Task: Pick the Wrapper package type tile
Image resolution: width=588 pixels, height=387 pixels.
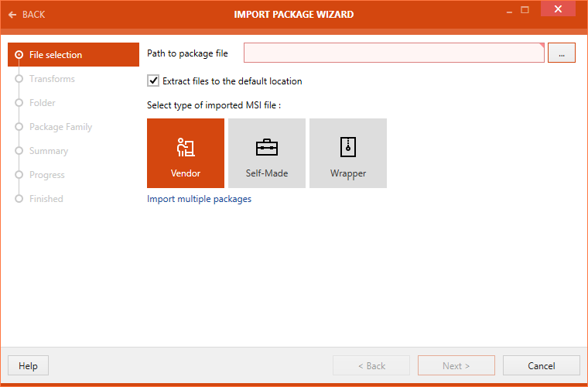Action: tap(348, 153)
